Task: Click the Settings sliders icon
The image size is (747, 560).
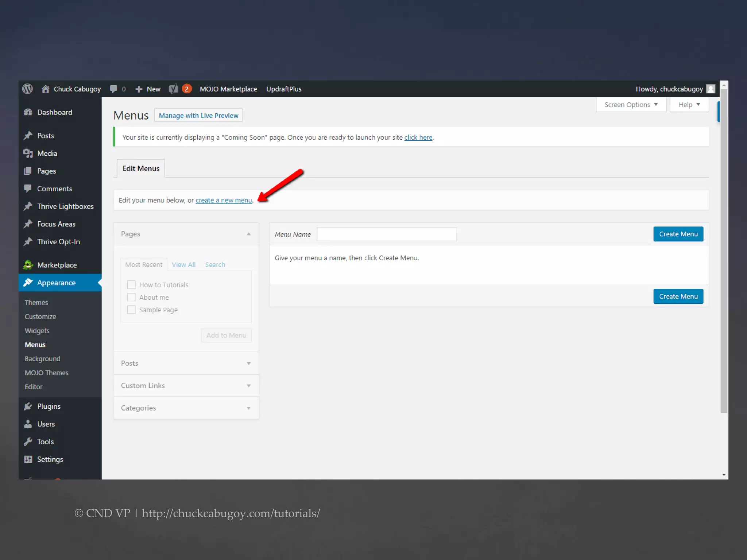Action: click(28, 459)
